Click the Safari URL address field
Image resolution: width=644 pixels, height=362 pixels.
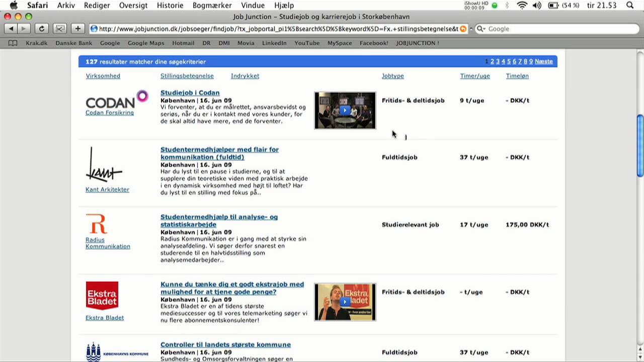pyautogui.click(x=278, y=29)
